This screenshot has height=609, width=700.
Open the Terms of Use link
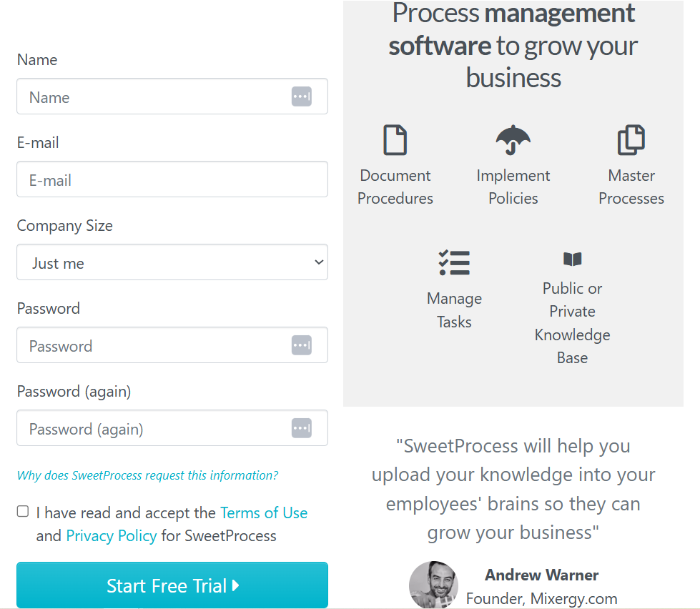pos(264,513)
